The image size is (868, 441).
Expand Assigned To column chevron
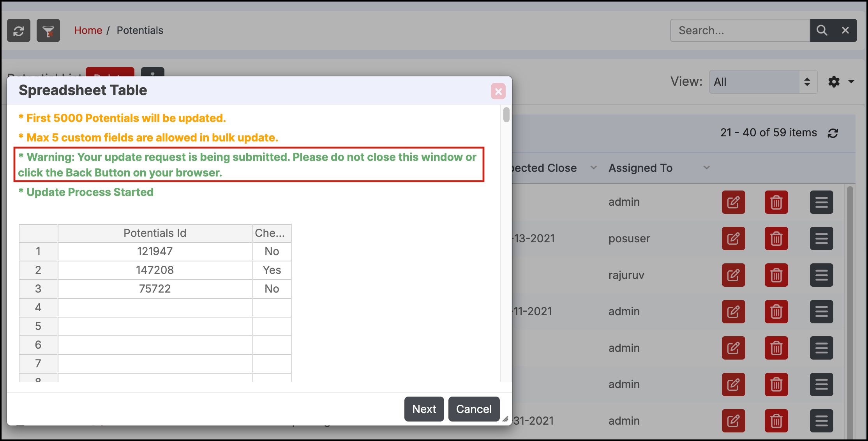coord(706,168)
